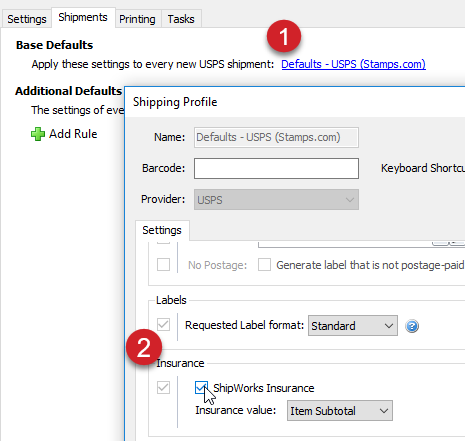The image size is (465, 441).
Task: Uncheck the ShipWorks Insurance checkbox
Action: [x=201, y=388]
